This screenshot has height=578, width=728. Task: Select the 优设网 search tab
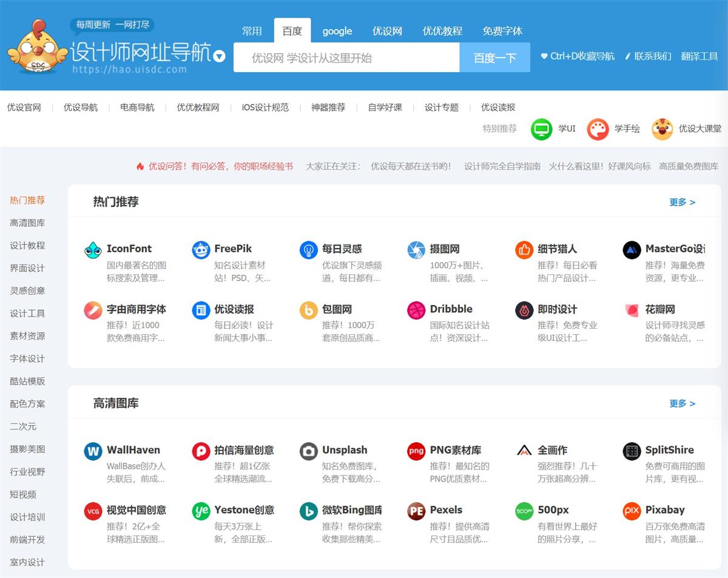[387, 31]
